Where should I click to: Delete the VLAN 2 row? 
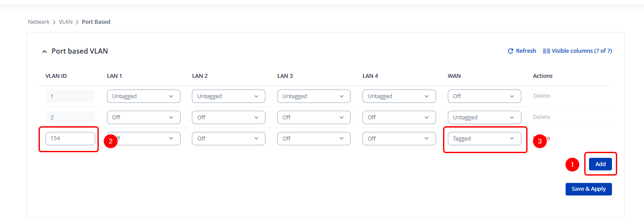(x=541, y=117)
